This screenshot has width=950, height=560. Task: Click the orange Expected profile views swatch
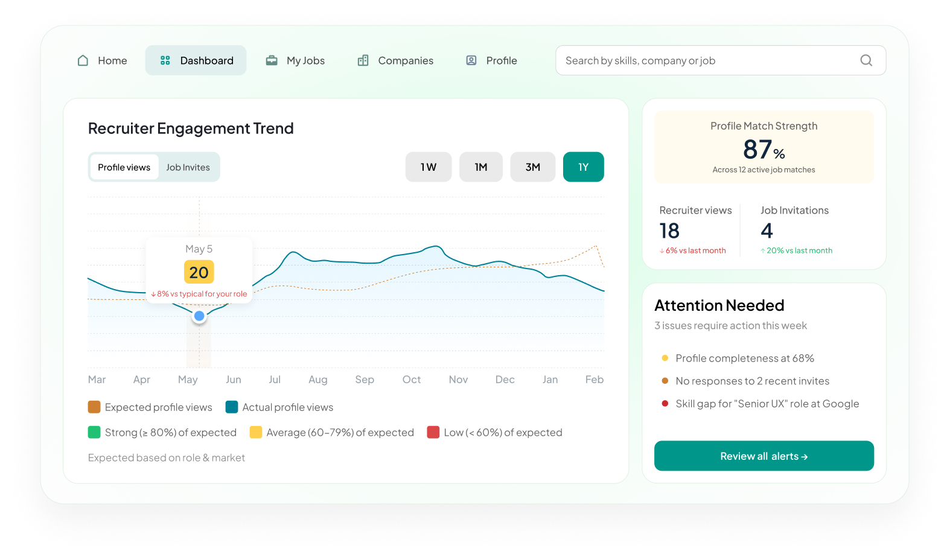pos(94,407)
